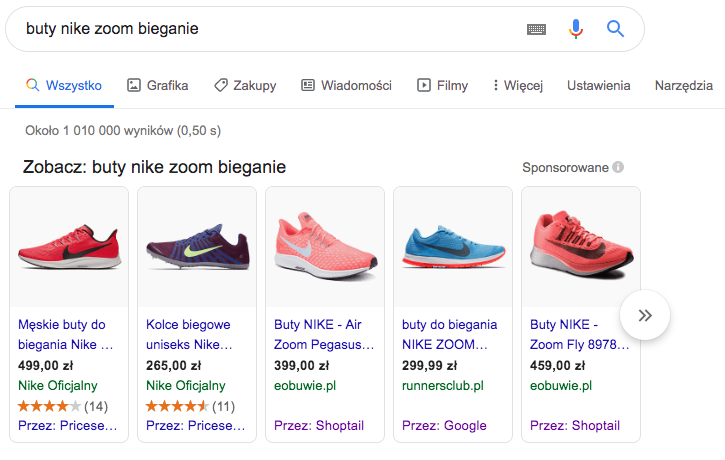The image size is (725, 460).
Task: Click 'Przez: Pricese…' under 265,00 zł card
Action: 196,425
